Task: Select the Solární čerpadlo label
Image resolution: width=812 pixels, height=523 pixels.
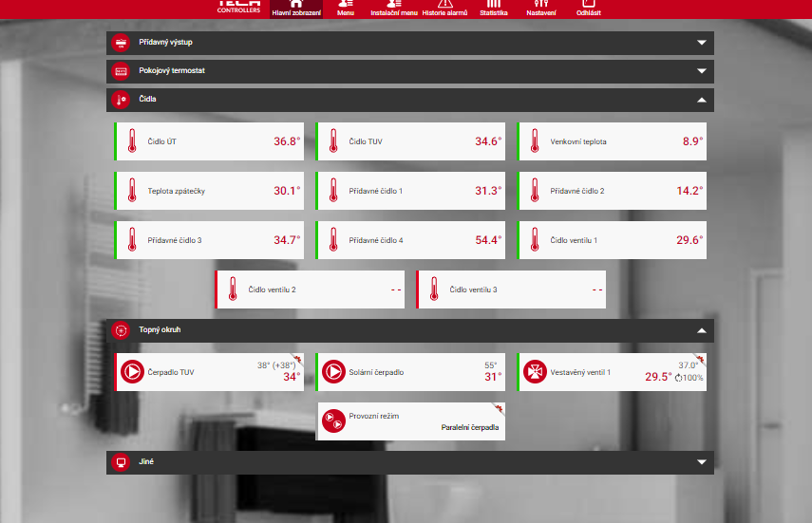Action: tap(376, 372)
